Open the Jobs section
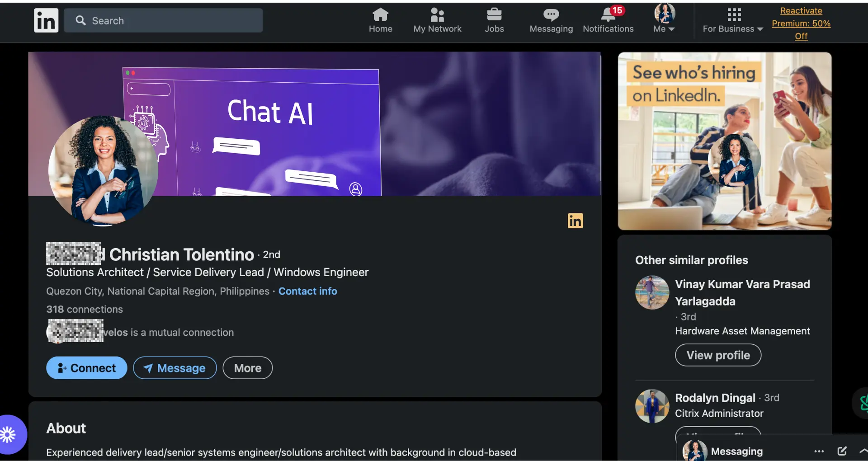 click(x=494, y=21)
